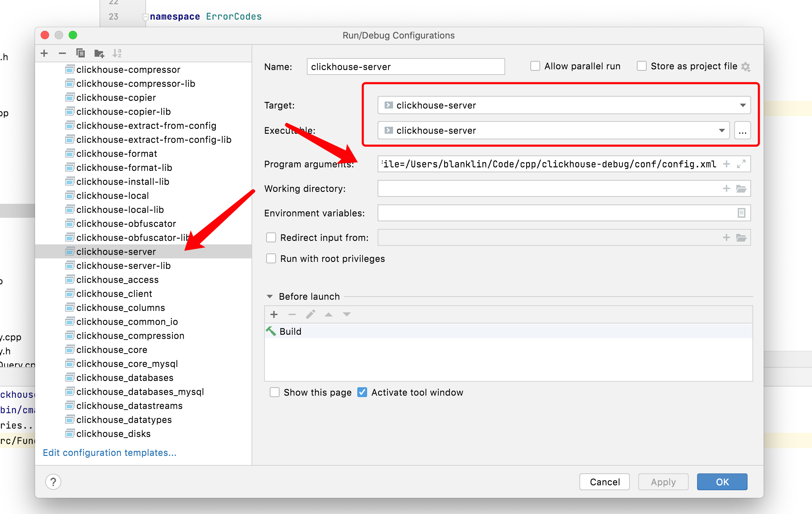Create new folder for configurations
Screen dimensions: 812x514
click(99, 53)
